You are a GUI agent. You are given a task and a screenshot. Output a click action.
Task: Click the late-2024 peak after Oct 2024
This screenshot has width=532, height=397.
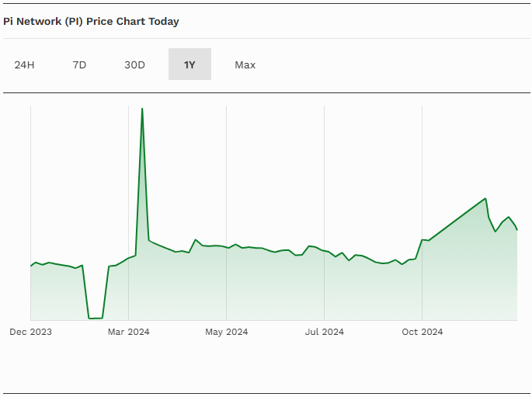[485, 199]
